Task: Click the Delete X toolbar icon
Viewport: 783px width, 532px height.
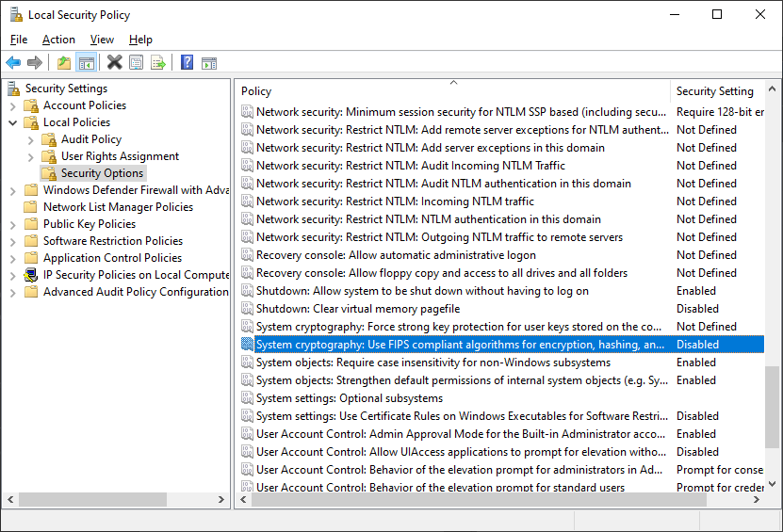Action: point(114,63)
